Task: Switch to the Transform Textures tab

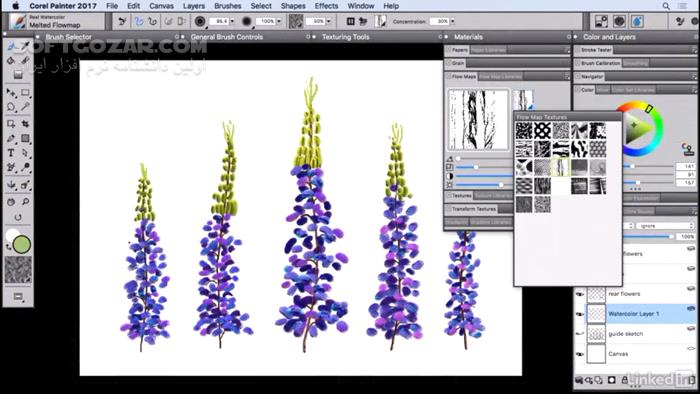Action: point(474,209)
